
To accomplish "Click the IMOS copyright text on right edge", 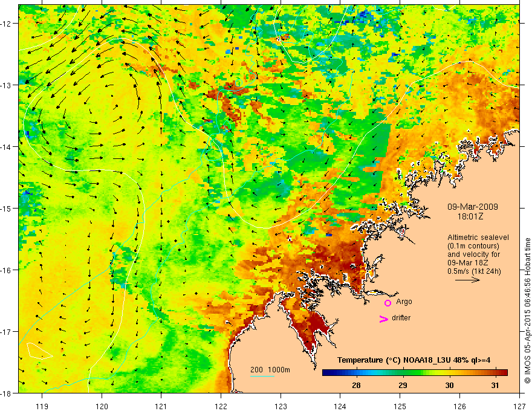I will pyautogui.click(x=527, y=311).
